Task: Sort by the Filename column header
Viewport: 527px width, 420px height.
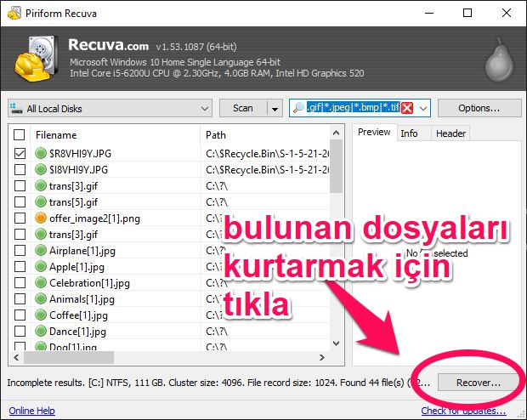Action: 116,135
